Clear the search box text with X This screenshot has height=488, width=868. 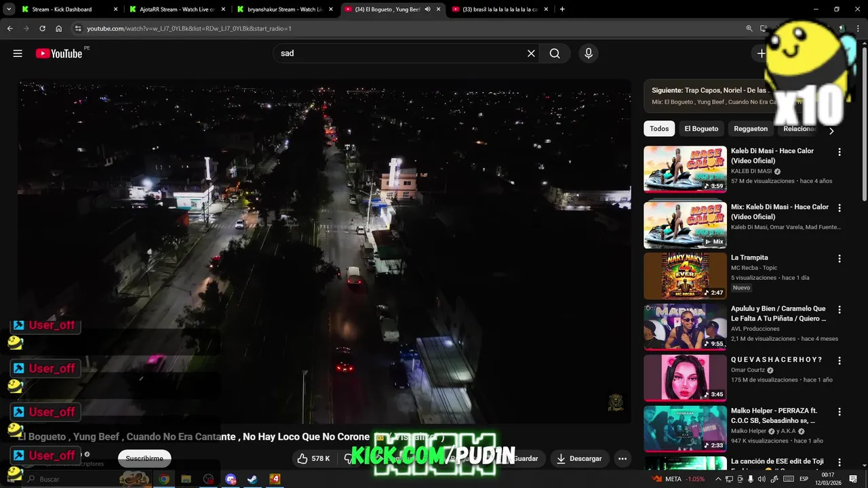pos(531,54)
